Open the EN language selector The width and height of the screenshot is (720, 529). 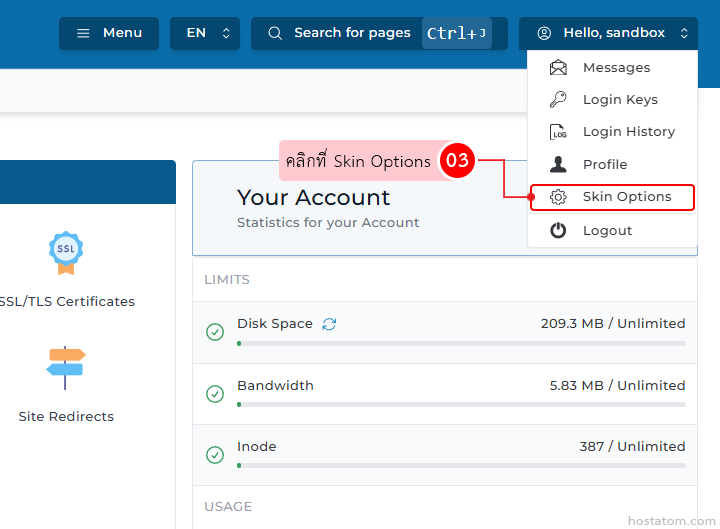click(205, 33)
